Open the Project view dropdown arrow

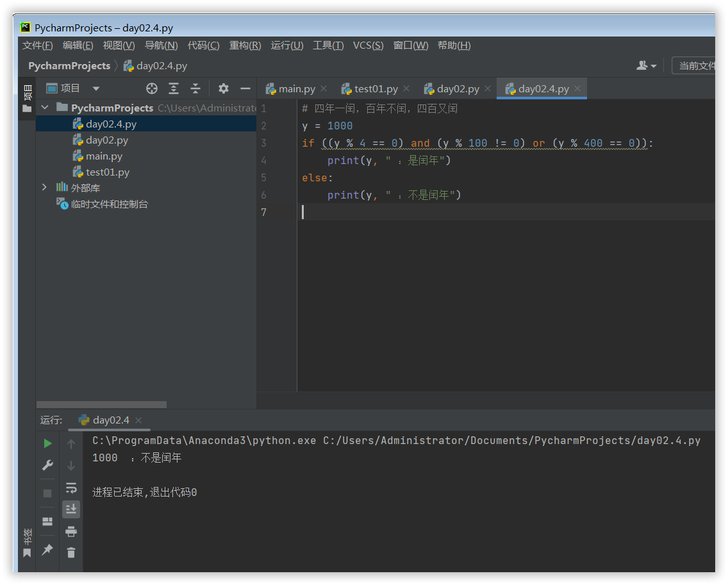coord(96,88)
